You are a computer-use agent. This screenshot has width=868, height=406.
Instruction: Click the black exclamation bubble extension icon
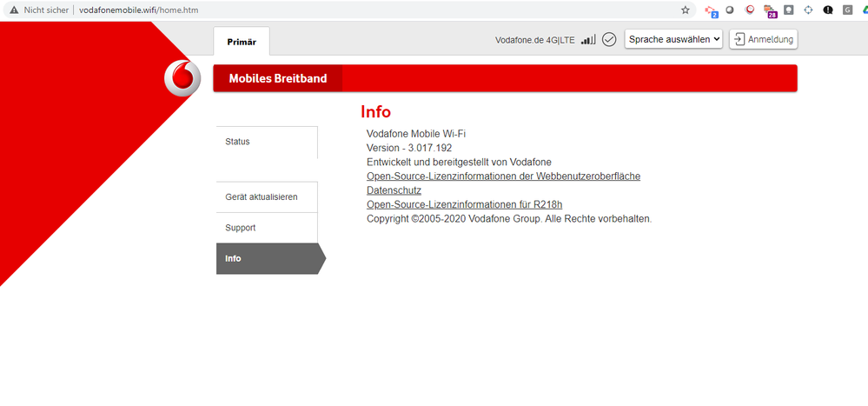pos(827,10)
